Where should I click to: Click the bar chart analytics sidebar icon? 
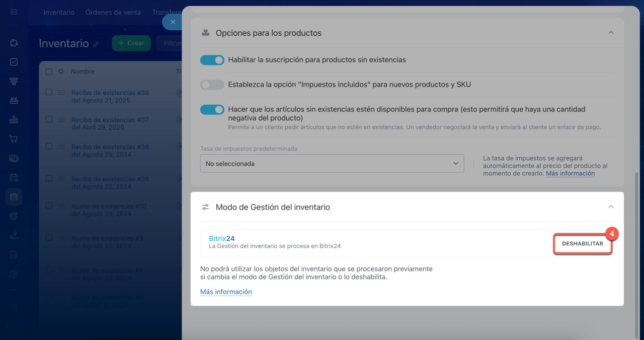(x=14, y=119)
